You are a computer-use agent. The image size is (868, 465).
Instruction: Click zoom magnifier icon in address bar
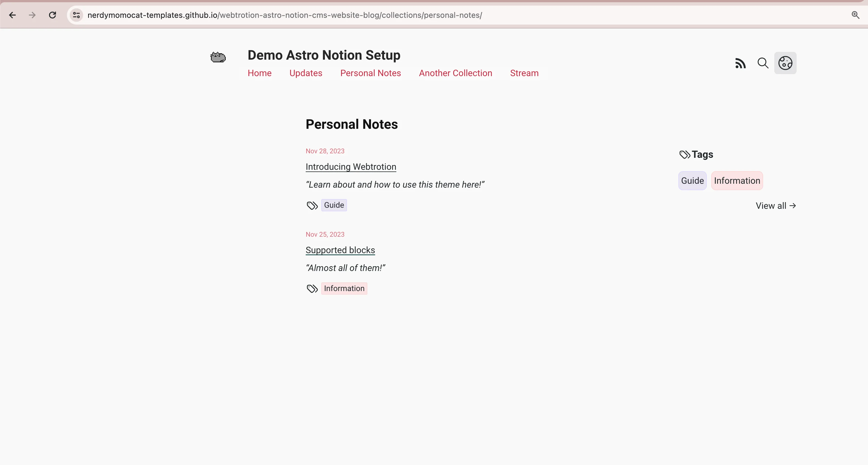[x=855, y=15]
